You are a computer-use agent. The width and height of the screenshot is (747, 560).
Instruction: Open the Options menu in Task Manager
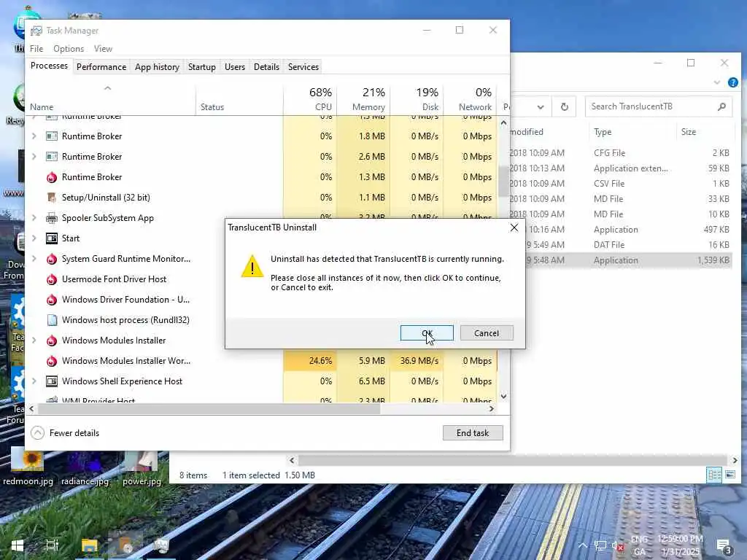pyautogui.click(x=69, y=49)
